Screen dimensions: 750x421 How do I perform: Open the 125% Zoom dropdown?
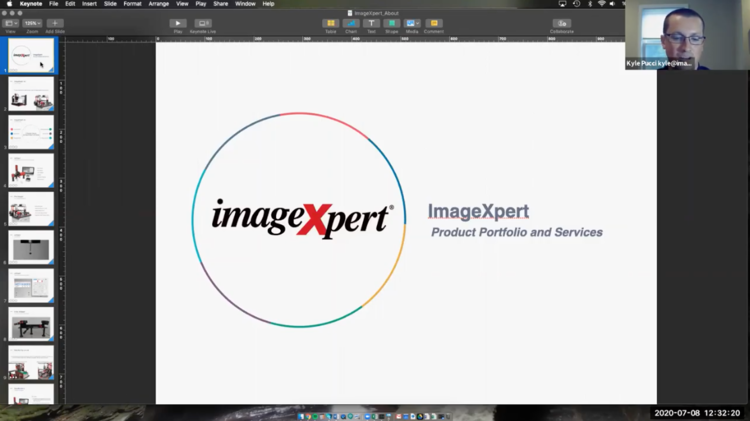(x=32, y=23)
